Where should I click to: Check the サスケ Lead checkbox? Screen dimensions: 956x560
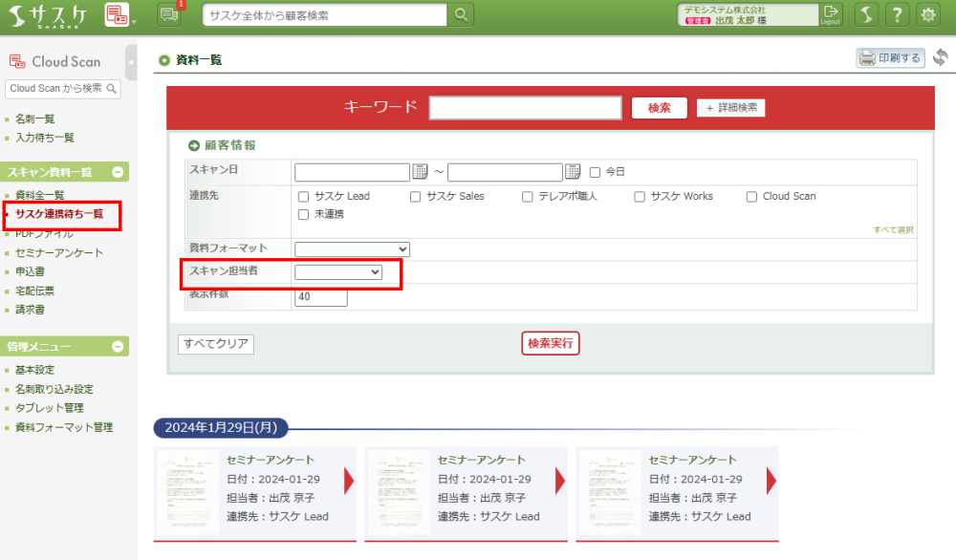tap(304, 197)
